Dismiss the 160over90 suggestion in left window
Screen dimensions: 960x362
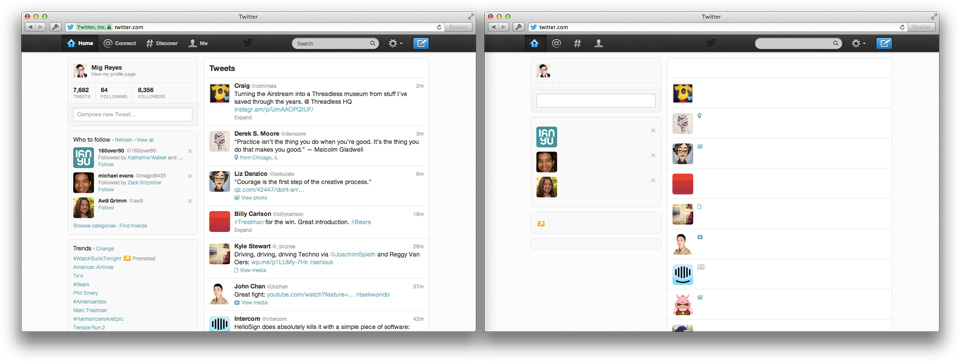click(x=190, y=151)
